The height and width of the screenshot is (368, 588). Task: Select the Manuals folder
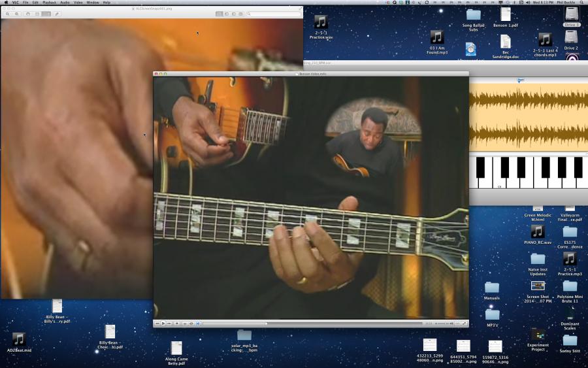click(491, 291)
